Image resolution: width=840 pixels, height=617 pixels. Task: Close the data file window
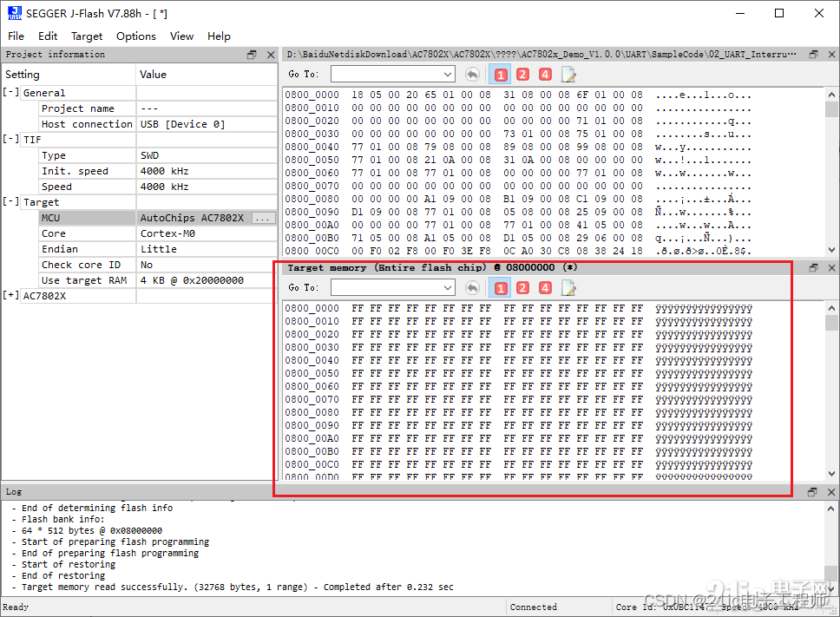pyautogui.click(x=831, y=54)
